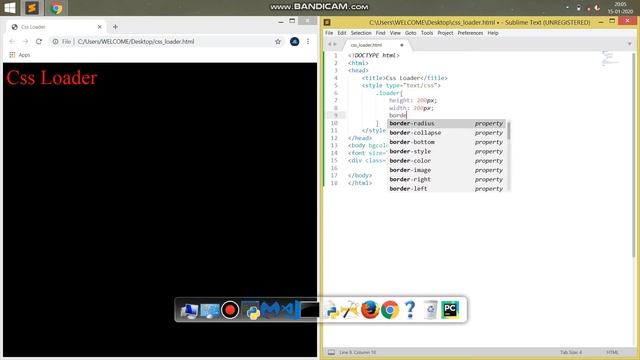Launch Firefox from the dock
The image size is (640, 360).
coord(370,310)
